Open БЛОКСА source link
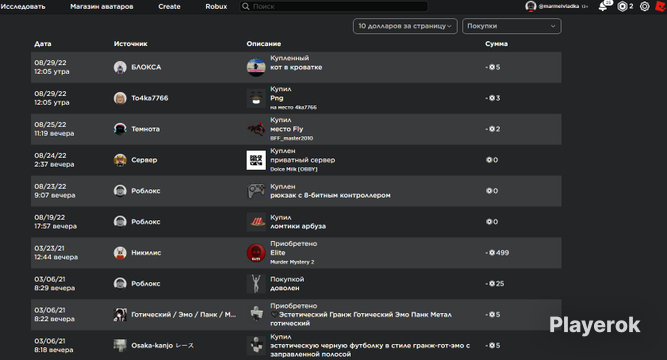Viewport: 667px width, 360px height. pos(146,67)
